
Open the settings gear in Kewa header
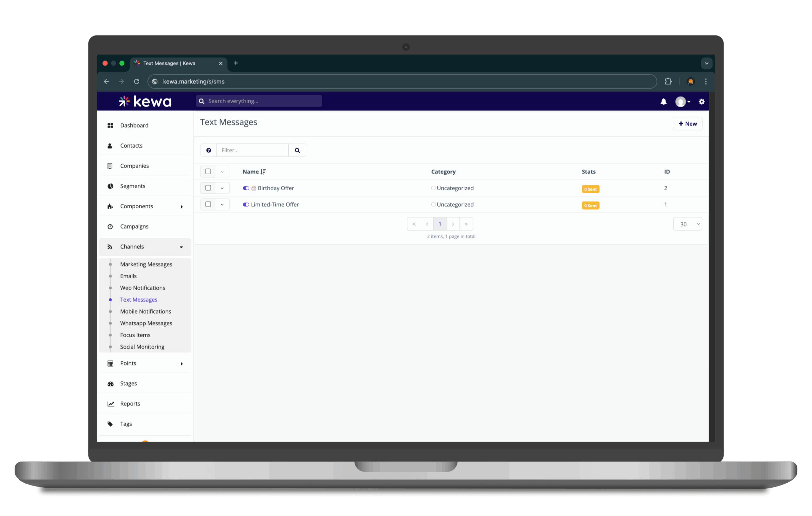point(701,102)
